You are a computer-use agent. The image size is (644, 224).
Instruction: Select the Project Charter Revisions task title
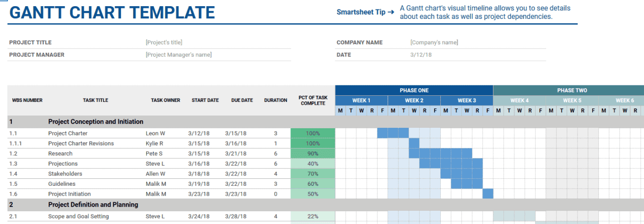(x=81, y=143)
